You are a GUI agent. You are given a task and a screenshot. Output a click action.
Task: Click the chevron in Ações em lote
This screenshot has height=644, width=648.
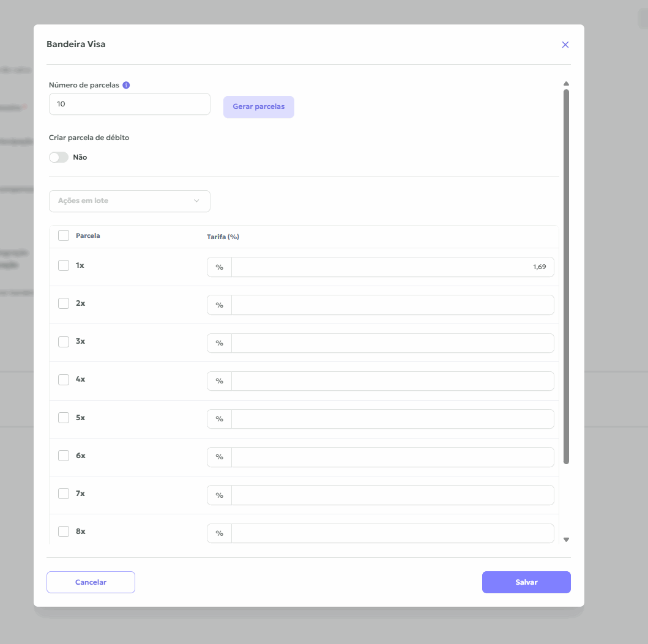196,201
